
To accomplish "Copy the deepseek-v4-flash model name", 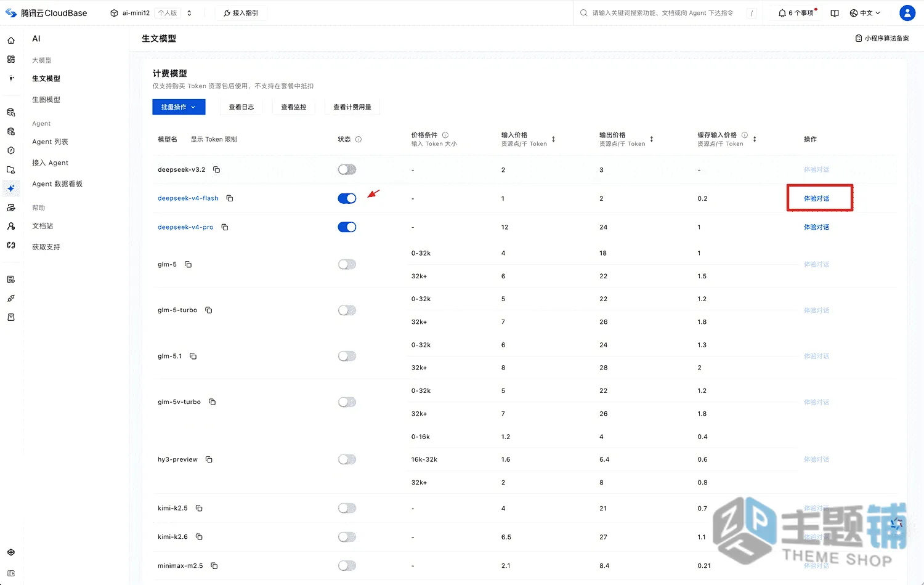I will 230,198.
